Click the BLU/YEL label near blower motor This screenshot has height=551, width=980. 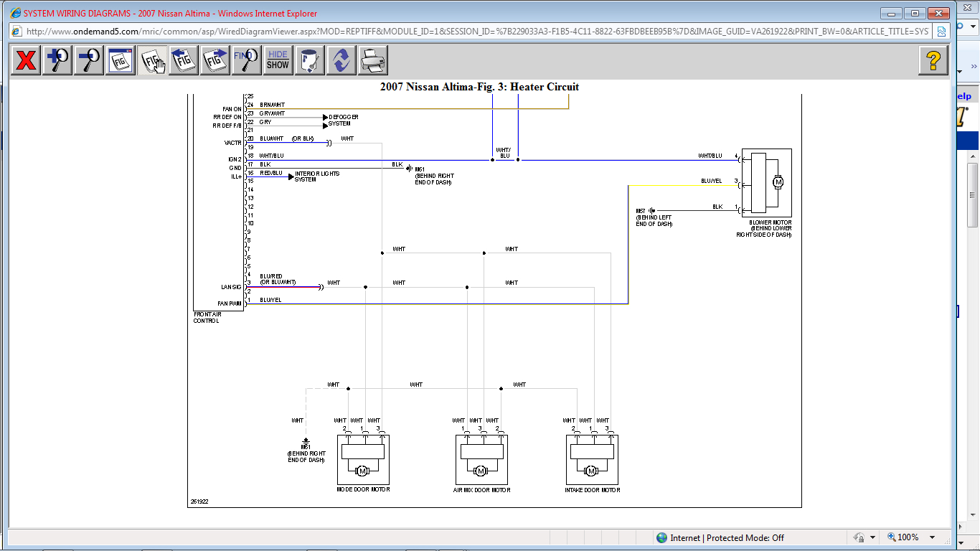[712, 181]
